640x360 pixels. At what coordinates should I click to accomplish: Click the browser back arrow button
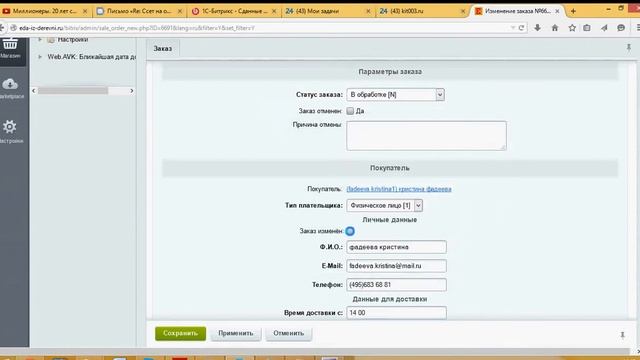(x=2, y=28)
